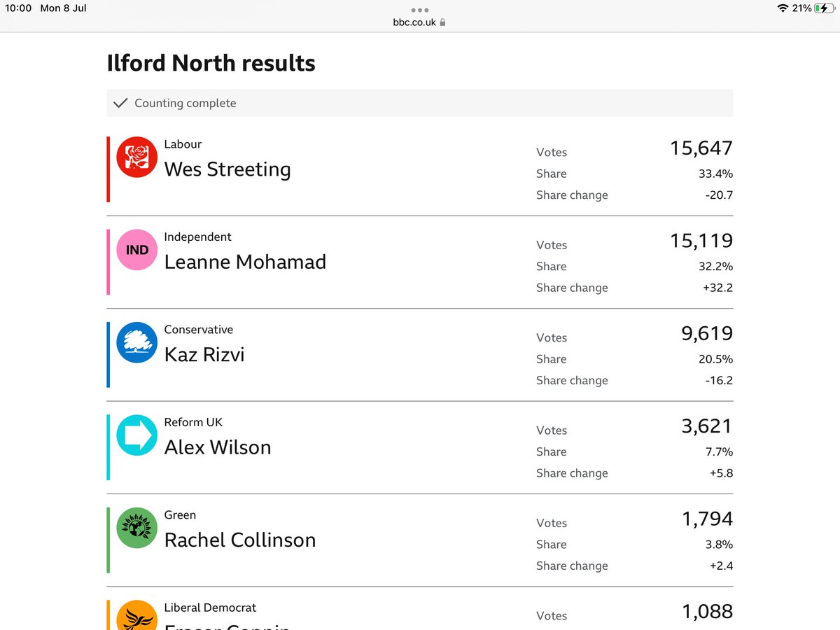
Task: Click the Counting complete status bar
Action: (x=420, y=103)
